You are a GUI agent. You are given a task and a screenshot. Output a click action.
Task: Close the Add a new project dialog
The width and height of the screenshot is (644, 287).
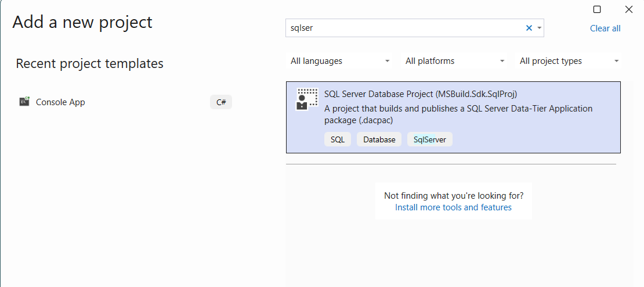628,9
